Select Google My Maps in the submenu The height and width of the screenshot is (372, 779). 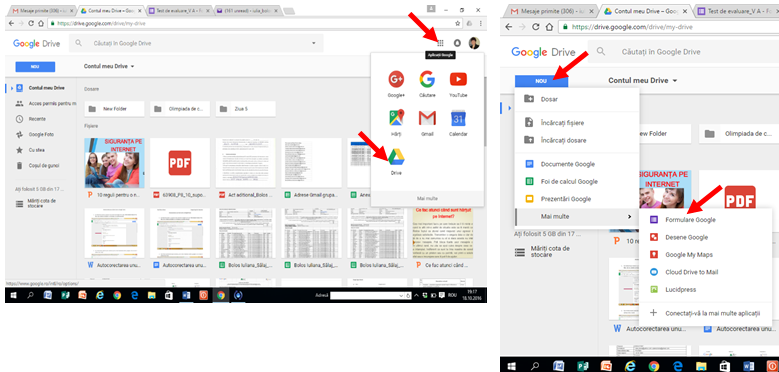pyautogui.click(x=705, y=255)
